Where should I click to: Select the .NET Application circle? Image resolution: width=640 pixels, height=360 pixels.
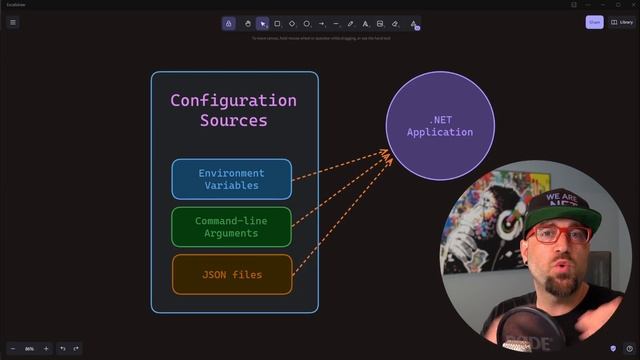(440, 126)
